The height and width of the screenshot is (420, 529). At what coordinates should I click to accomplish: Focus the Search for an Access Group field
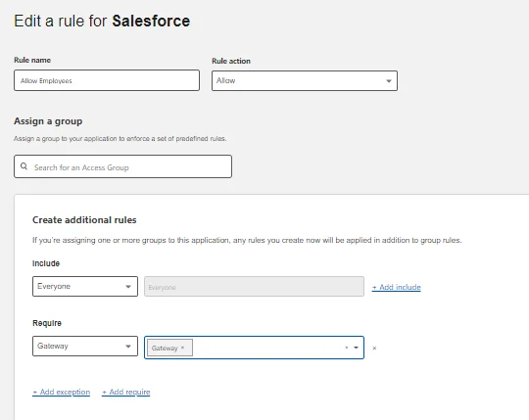coord(122,166)
